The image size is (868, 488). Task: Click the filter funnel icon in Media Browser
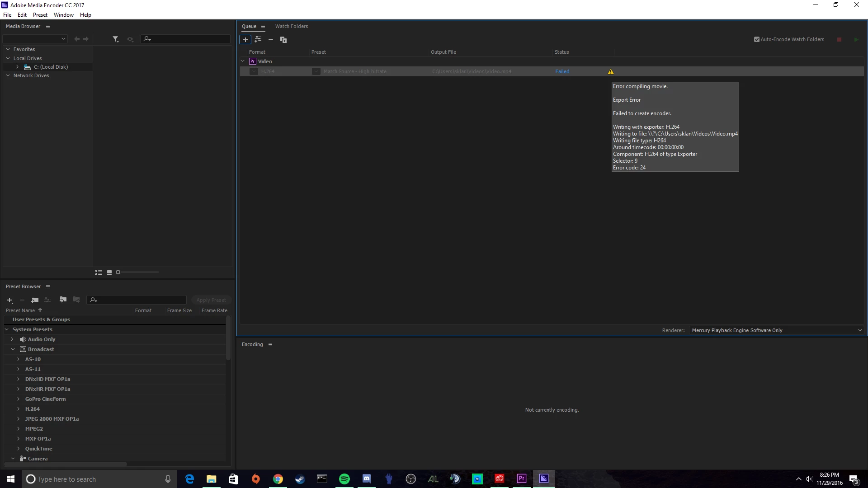pyautogui.click(x=115, y=39)
